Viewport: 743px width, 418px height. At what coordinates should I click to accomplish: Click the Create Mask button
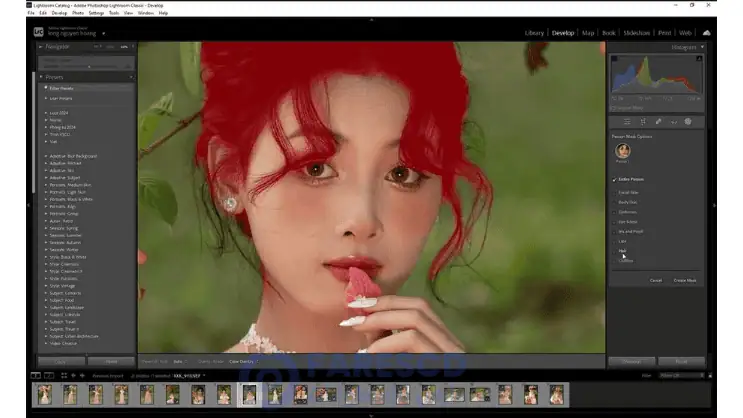(x=685, y=280)
